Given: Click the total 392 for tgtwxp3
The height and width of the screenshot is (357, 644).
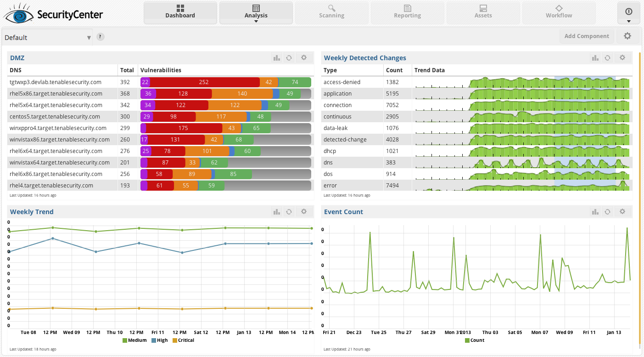Looking at the screenshot, I should tap(125, 82).
